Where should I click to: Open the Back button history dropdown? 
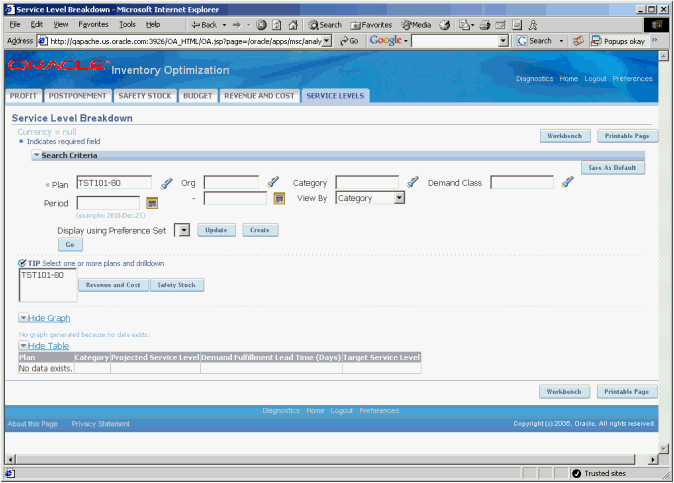(224, 25)
